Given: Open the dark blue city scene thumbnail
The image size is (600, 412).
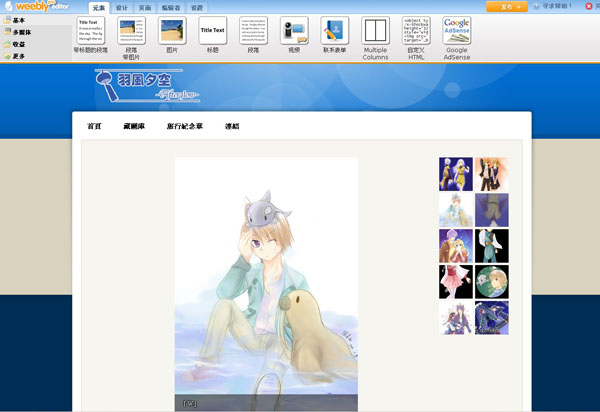Looking at the screenshot, I should pos(492,318).
